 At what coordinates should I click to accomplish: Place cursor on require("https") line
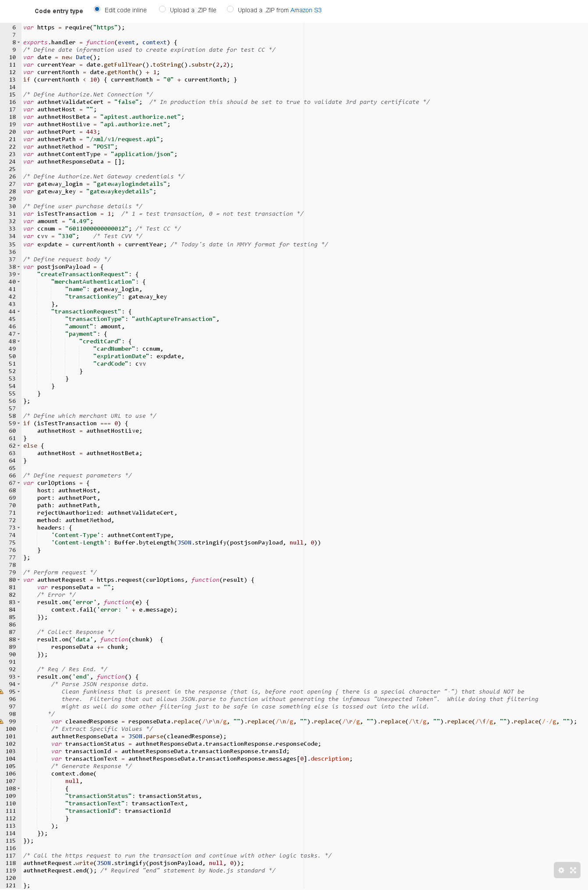click(74, 27)
